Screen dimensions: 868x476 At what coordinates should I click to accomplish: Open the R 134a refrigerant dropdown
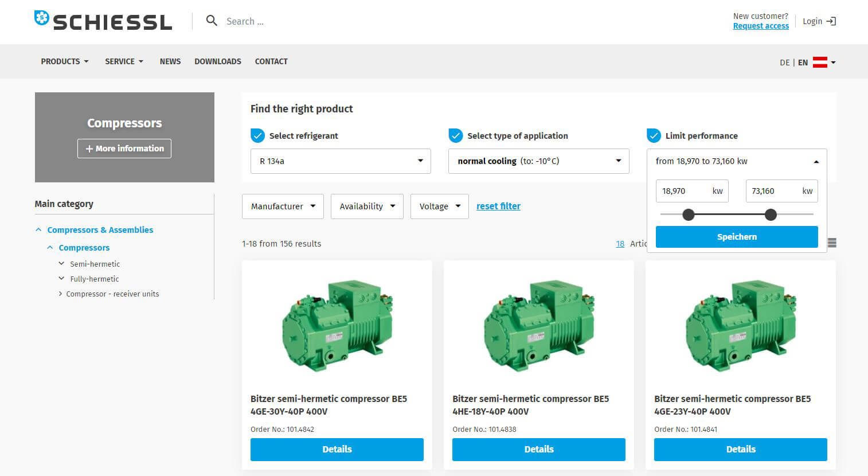(341, 161)
